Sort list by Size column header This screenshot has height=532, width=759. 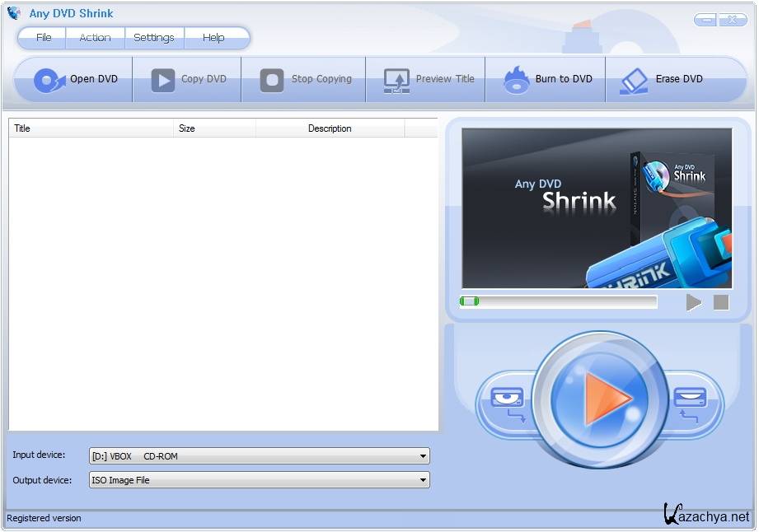click(x=214, y=128)
